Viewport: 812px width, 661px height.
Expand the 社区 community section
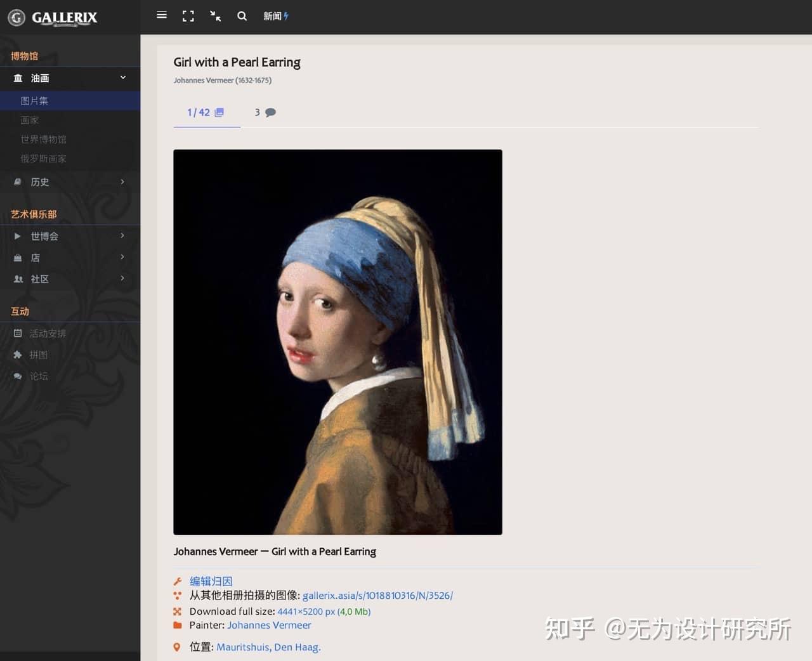pyautogui.click(x=39, y=279)
